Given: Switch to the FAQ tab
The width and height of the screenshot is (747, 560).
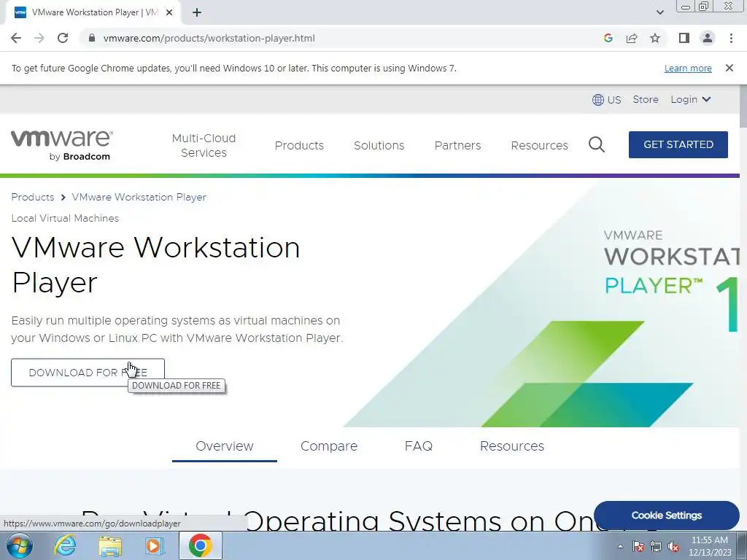Looking at the screenshot, I should tap(418, 446).
